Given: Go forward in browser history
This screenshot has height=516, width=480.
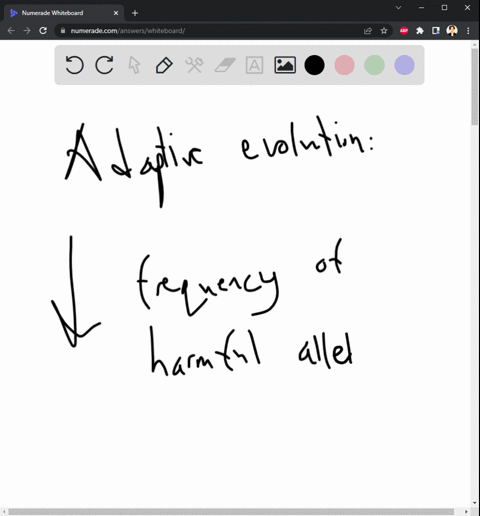Looking at the screenshot, I should tap(27, 31).
